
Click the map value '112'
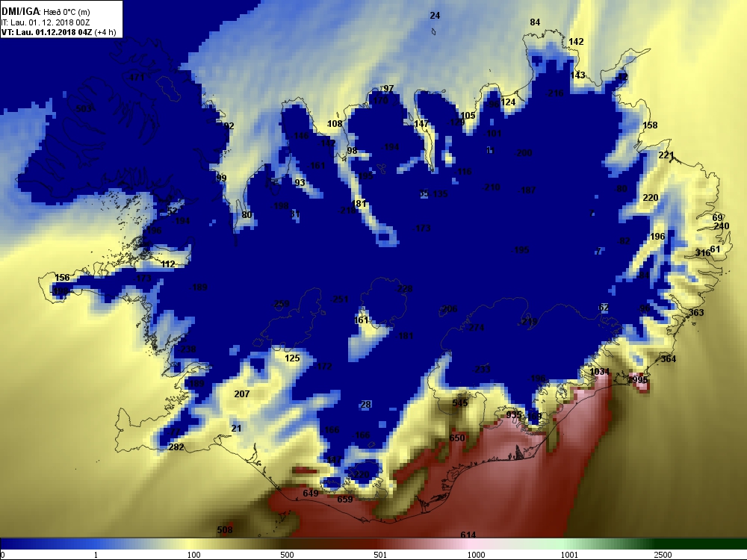pyautogui.click(x=167, y=264)
